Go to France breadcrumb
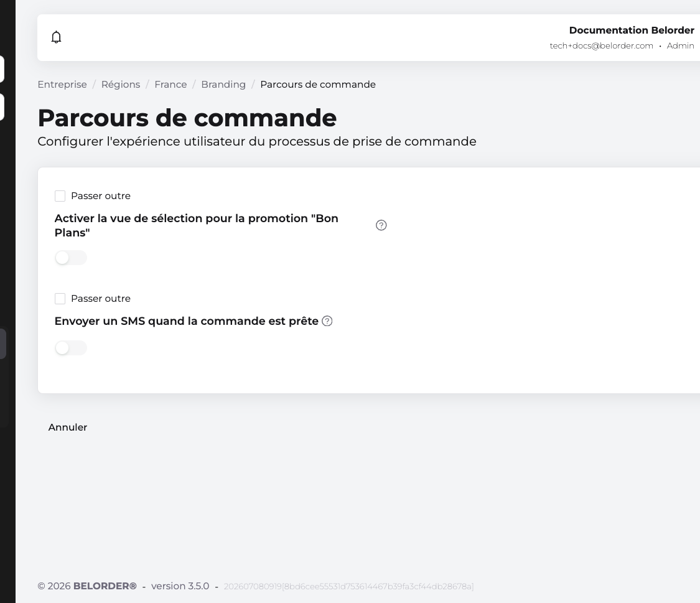The width and height of the screenshot is (700, 603). [x=170, y=85]
